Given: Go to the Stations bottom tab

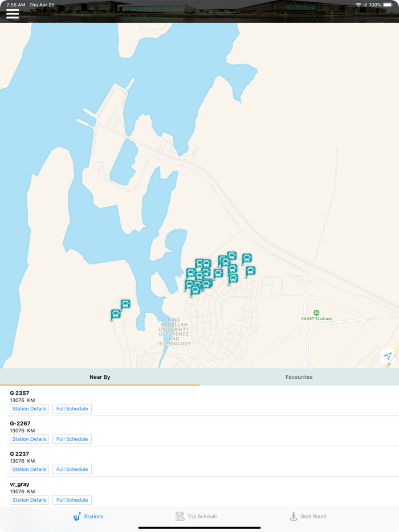Looking at the screenshot, I should [88, 517].
